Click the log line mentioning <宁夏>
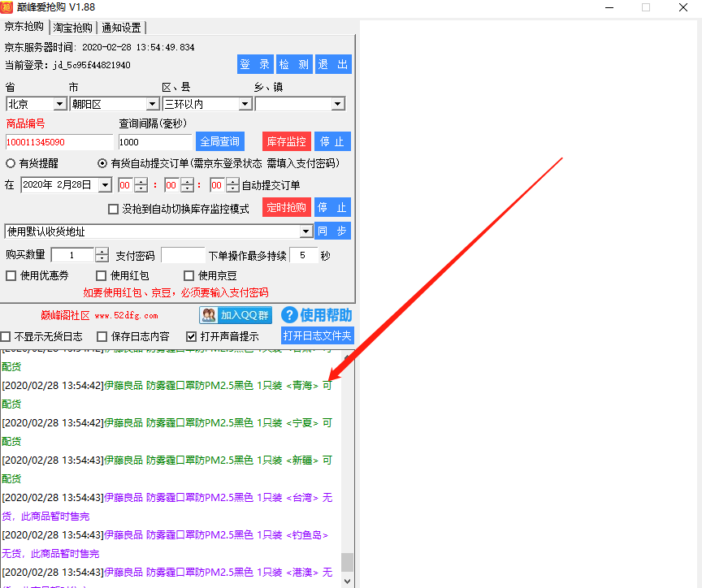Screen dimensions: 702x588 (167, 432)
